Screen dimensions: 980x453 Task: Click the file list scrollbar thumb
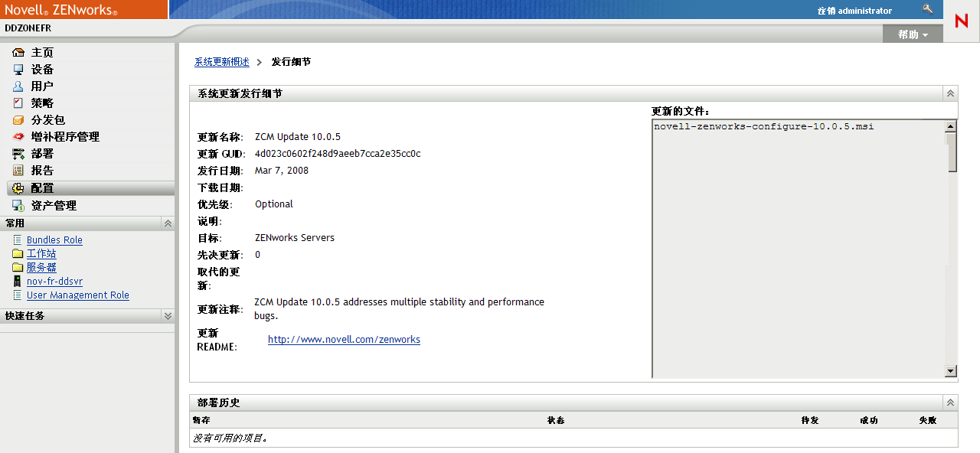click(951, 152)
